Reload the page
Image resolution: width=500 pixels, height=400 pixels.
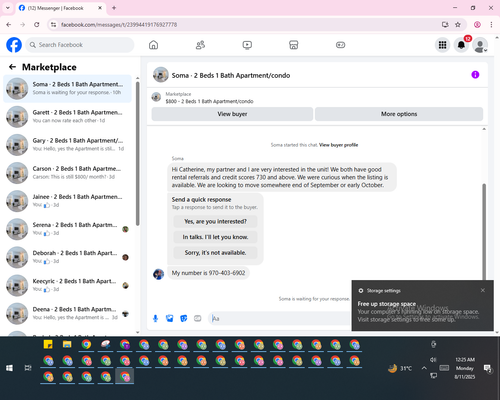pyautogui.click(x=37, y=25)
